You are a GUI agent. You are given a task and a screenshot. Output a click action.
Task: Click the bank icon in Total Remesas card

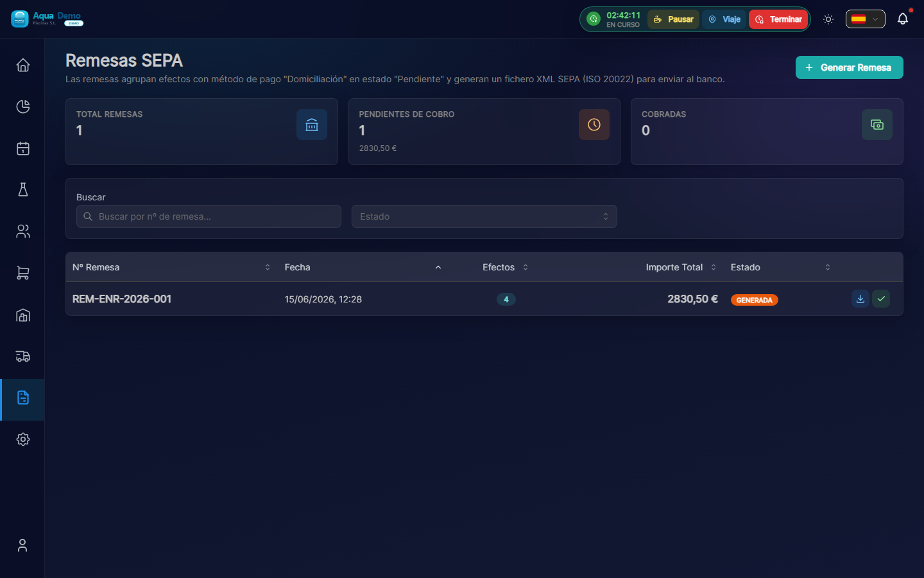pos(312,125)
